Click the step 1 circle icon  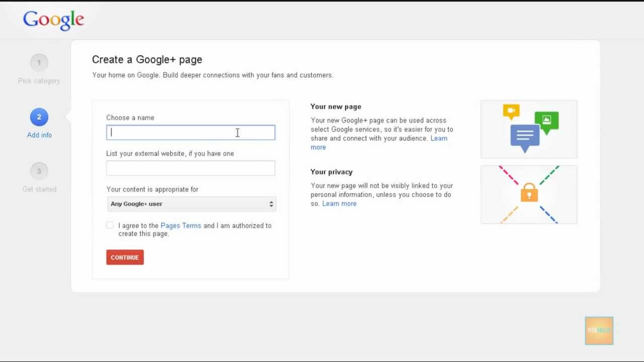click(x=39, y=63)
